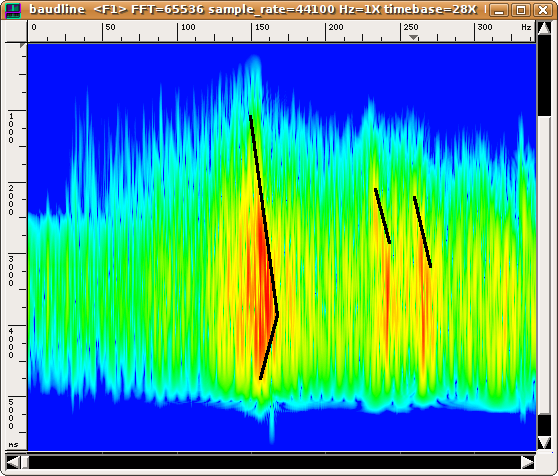Click the gray triangle marker near 250 Hz
The height and width of the screenshot is (476, 558).
413,37
